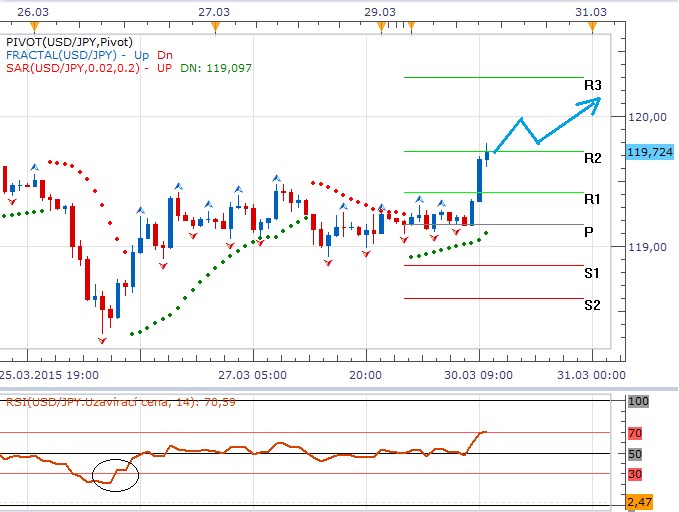Click the S2 support level label
The height and width of the screenshot is (512, 679).
click(592, 305)
